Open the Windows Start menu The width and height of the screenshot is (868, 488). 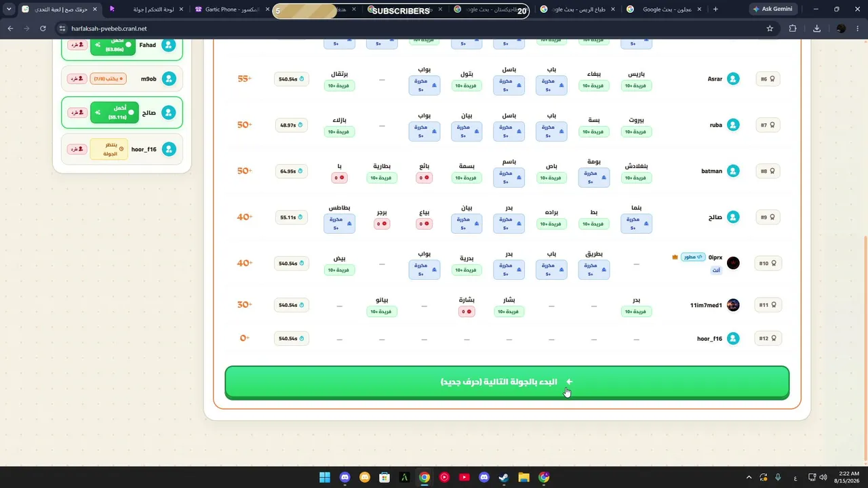click(x=324, y=477)
